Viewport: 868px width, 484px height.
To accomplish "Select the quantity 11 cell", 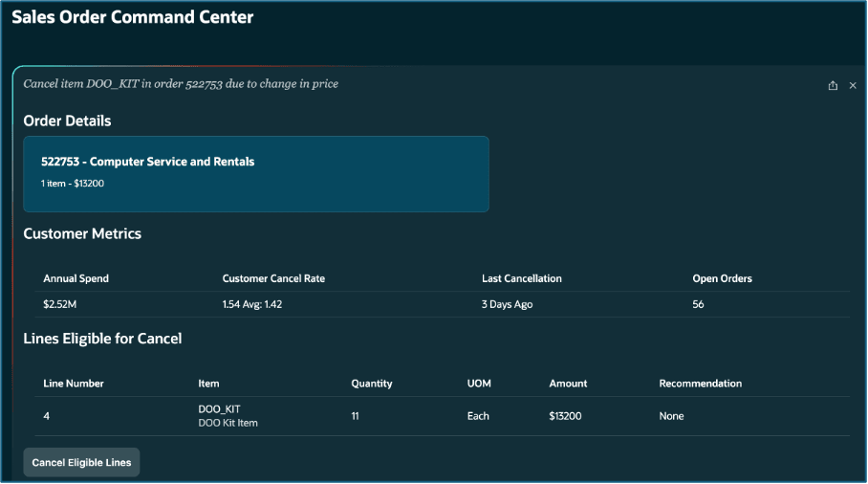I will (355, 416).
